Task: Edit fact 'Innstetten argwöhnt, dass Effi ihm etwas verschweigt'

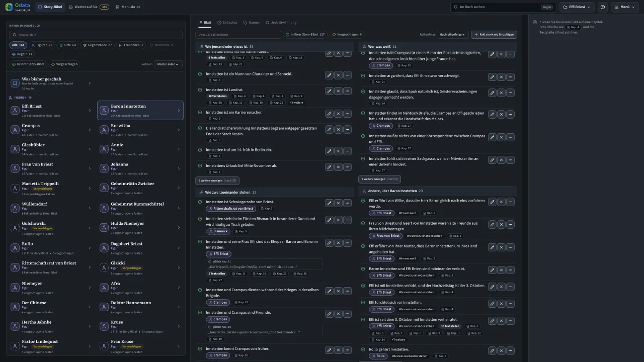Action: pyautogui.click(x=492, y=77)
